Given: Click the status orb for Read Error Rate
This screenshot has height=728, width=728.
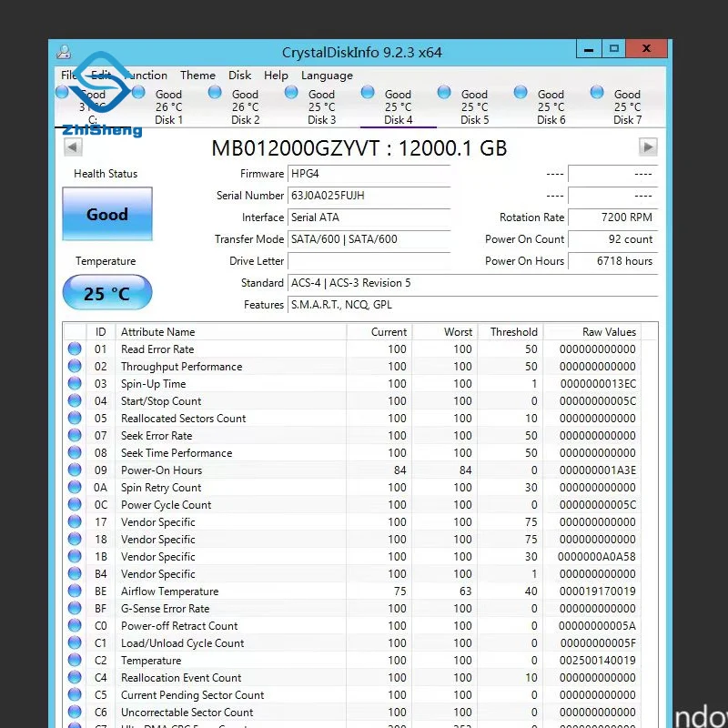Looking at the screenshot, I should [x=75, y=349].
